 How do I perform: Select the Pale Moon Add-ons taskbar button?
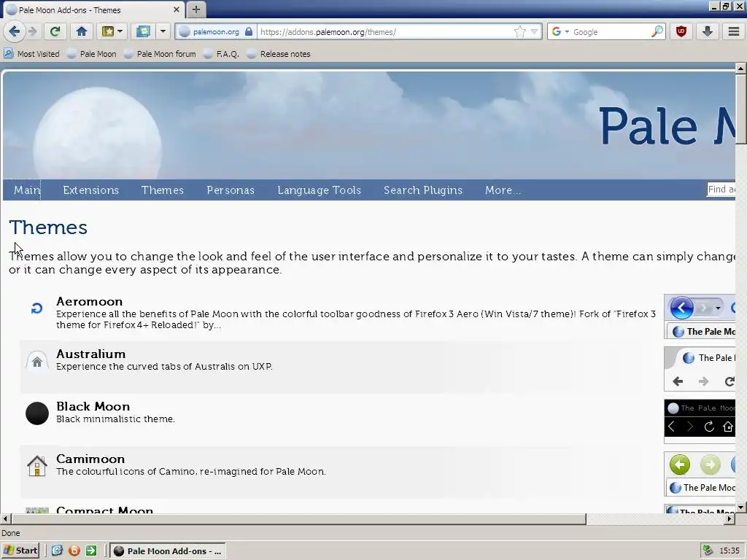click(168, 551)
